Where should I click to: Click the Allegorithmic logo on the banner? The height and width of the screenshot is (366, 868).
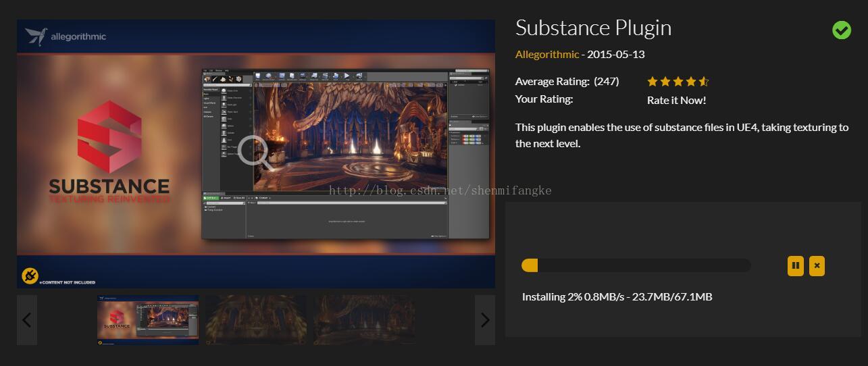coord(66,36)
